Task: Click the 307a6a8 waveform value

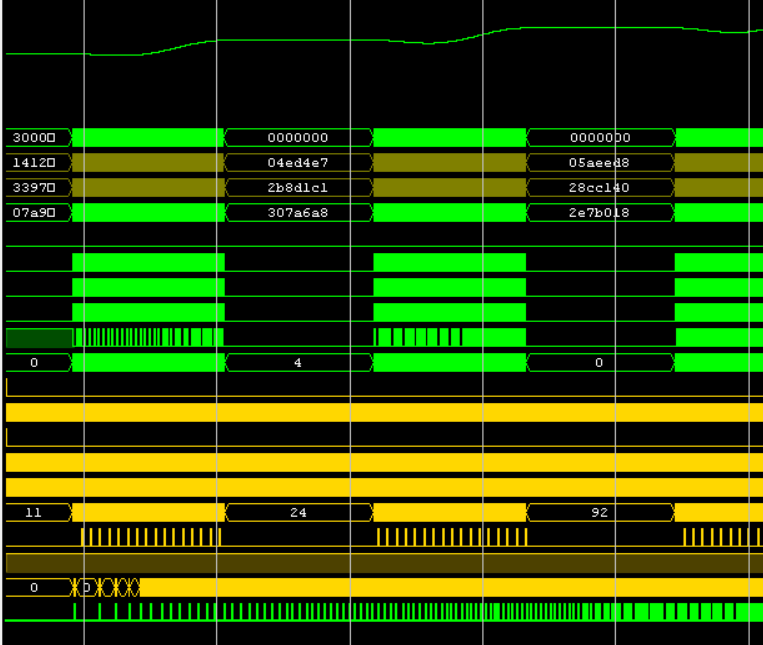Action: click(x=298, y=213)
